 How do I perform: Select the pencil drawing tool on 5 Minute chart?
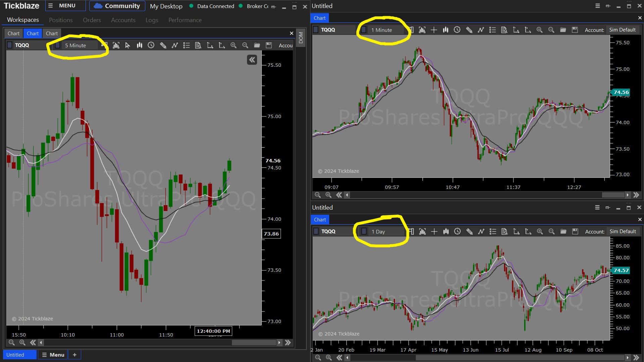point(163,45)
